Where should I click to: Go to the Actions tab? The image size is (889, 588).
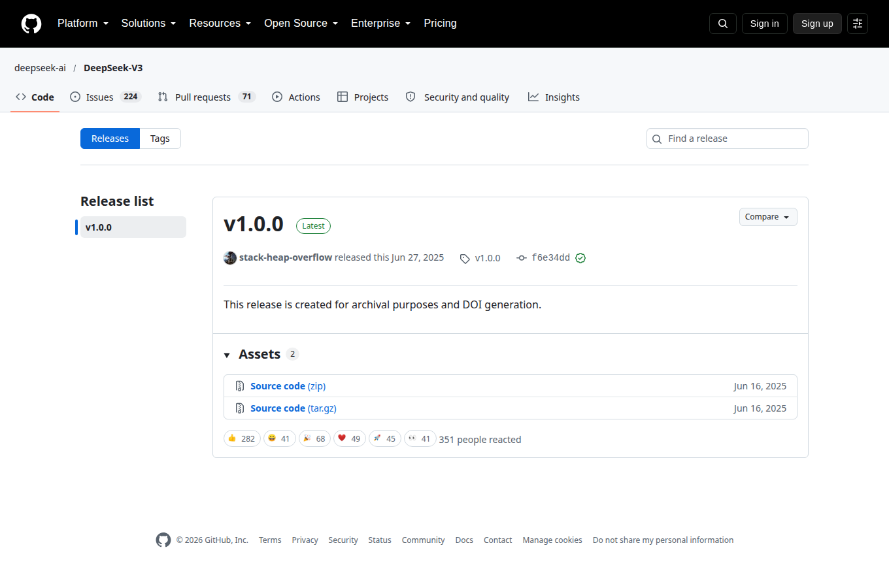[296, 97]
